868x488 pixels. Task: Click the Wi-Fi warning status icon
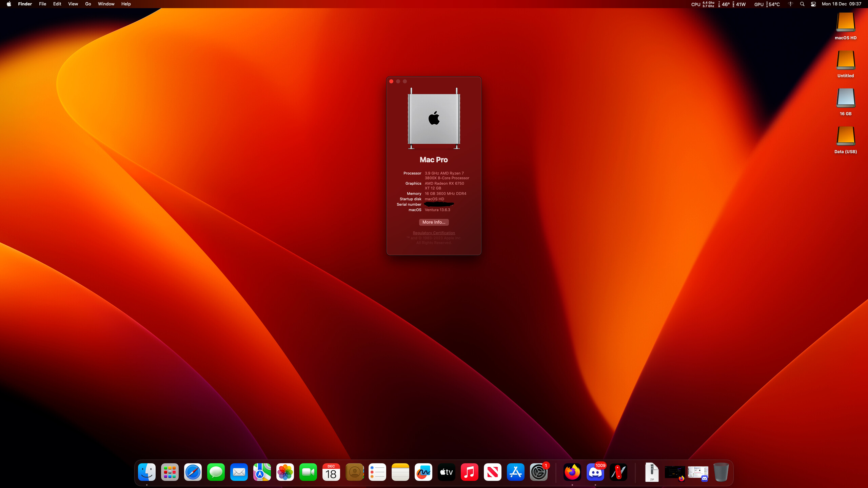790,4
